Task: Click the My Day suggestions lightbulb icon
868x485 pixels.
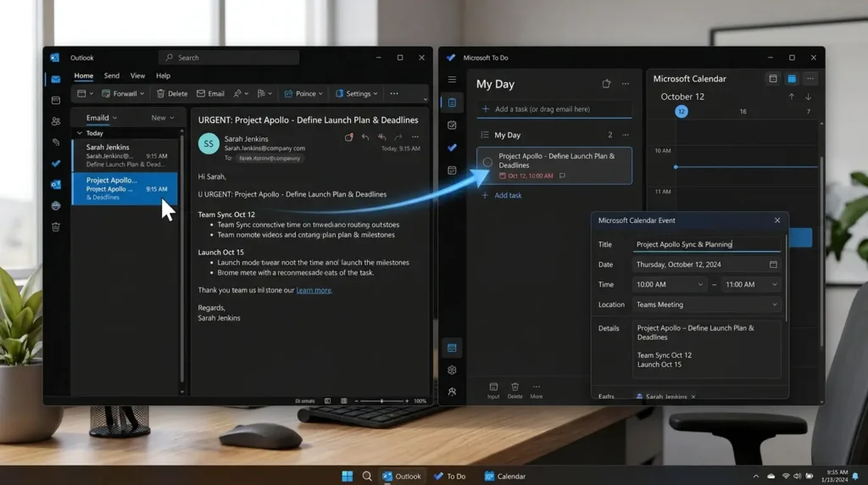Action: point(606,84)
